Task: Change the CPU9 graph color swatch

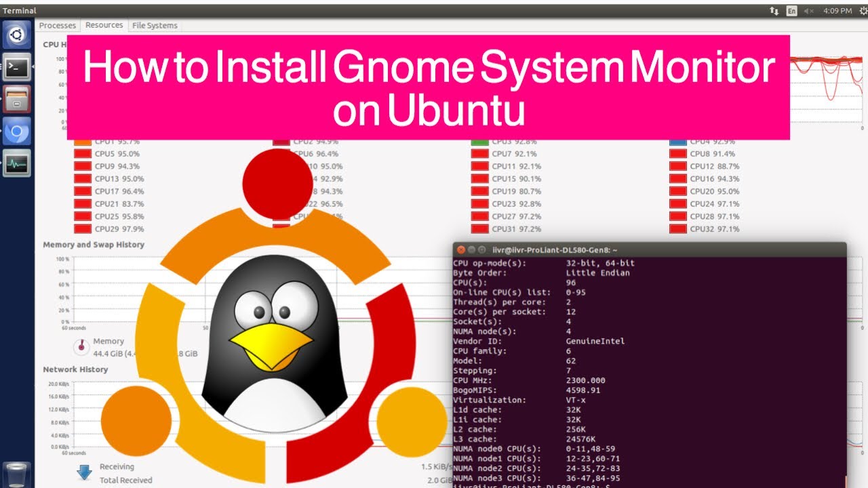Action: (83, 166)
